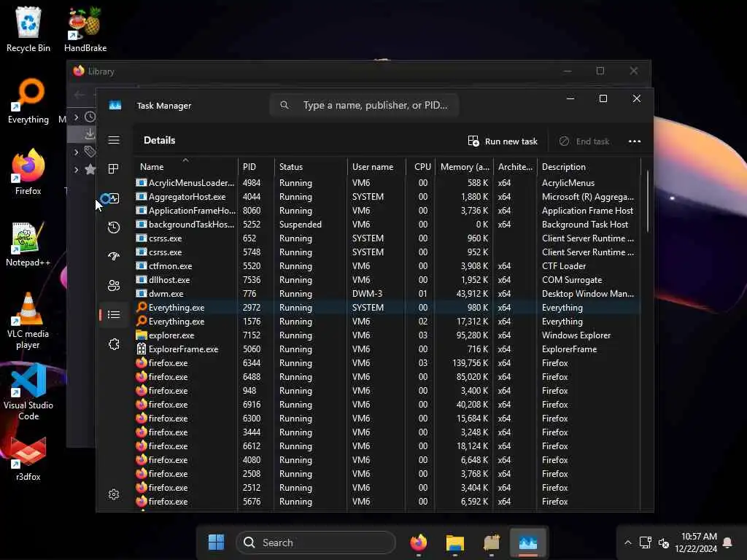The image size is (747, 560).
Task: Expand bookmarks star item in Library sidebar
Action: point(76,169)
